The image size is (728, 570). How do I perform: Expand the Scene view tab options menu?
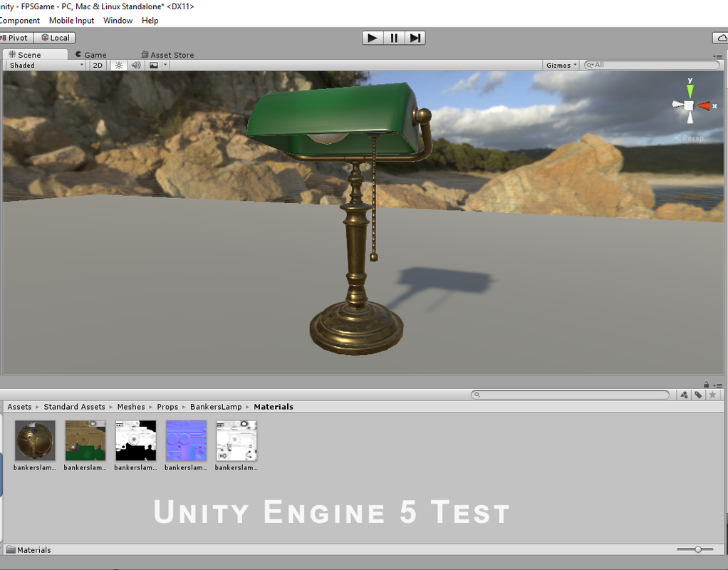(717, 57)
